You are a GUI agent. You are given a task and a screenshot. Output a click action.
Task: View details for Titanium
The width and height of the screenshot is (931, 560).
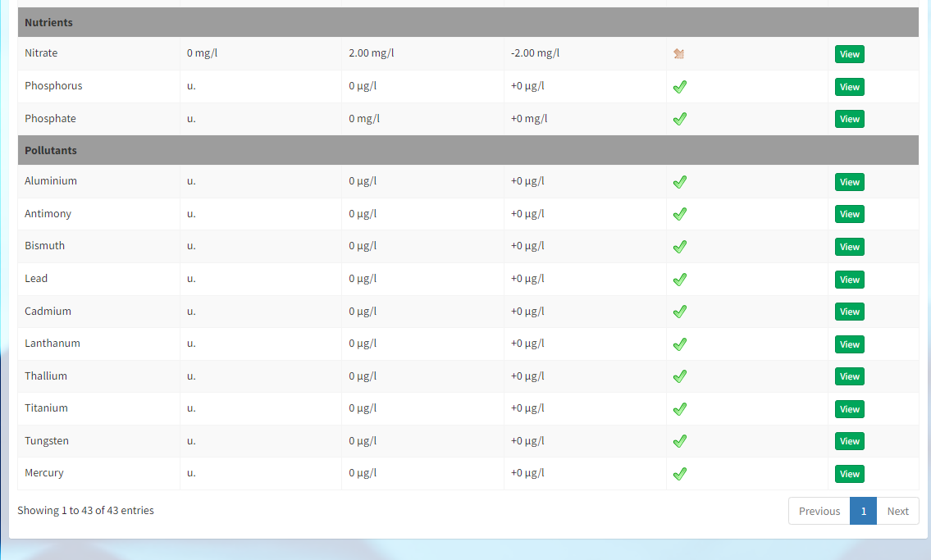click(849, 409)
